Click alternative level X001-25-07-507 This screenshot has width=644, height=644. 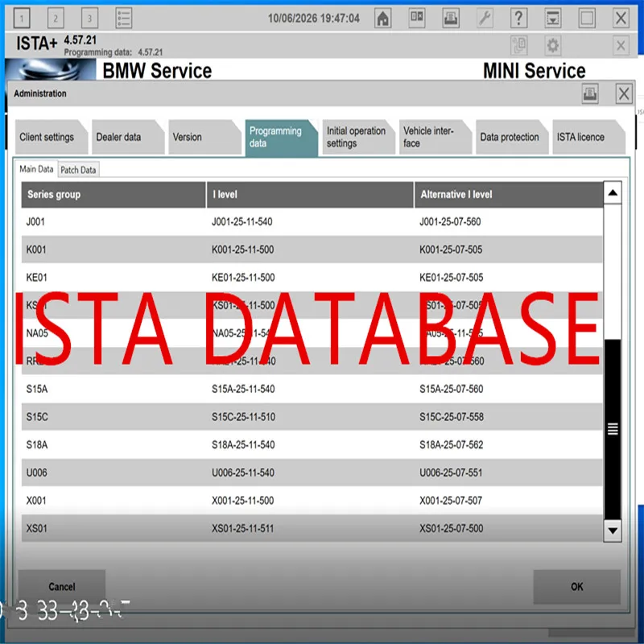(451, 501)
